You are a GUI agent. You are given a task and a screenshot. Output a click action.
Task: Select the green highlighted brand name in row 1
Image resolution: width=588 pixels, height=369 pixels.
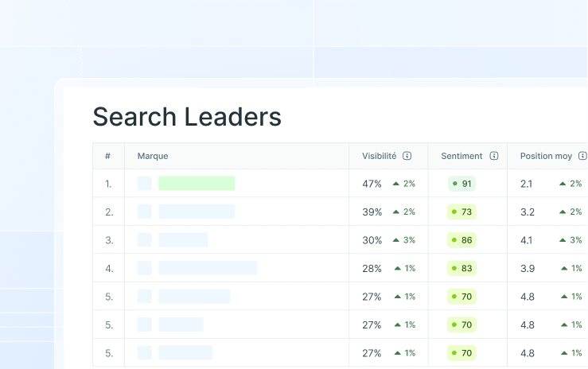coord(197,184)
